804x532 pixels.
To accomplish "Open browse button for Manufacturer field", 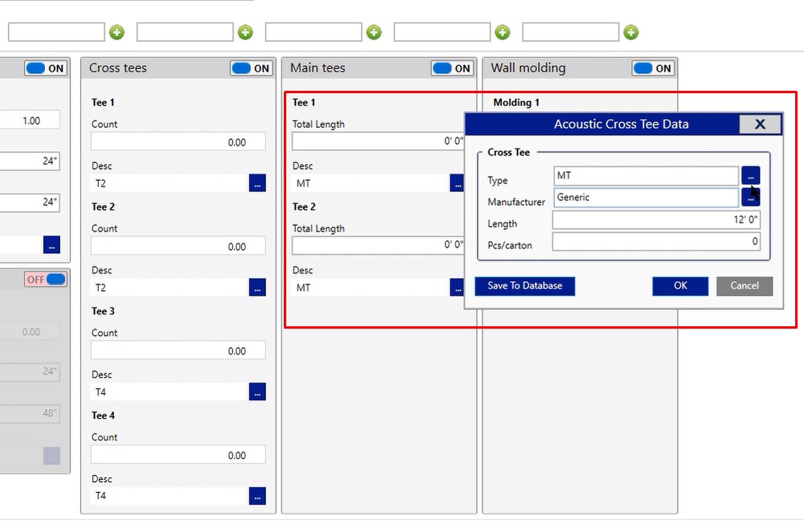I will [749, 198].
